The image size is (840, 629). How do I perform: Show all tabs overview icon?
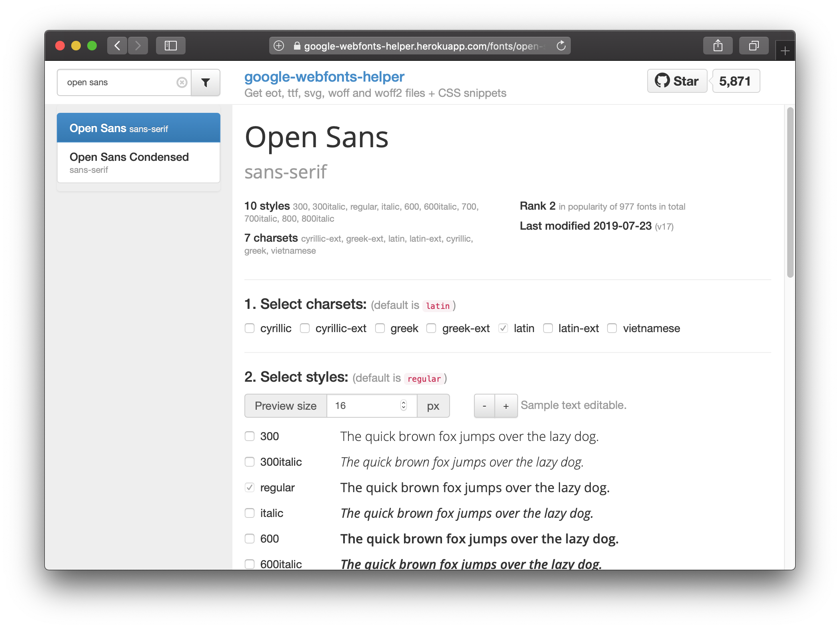click(754, 46)
